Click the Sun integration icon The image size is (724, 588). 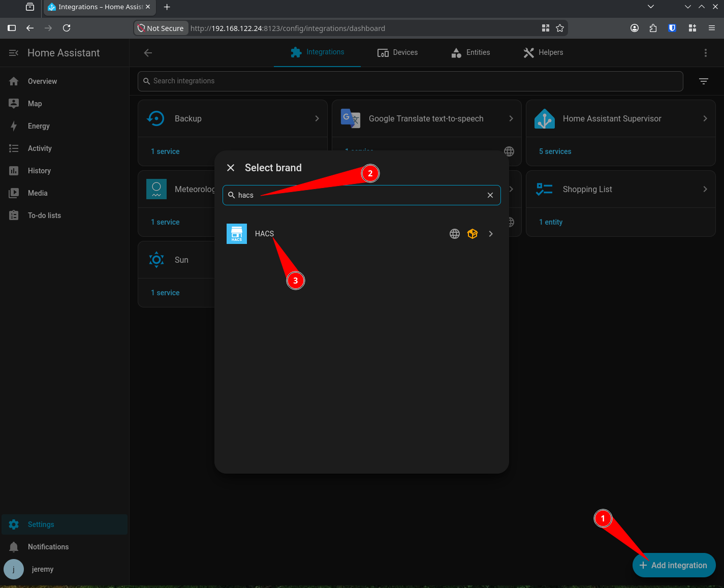click(156, 260)
